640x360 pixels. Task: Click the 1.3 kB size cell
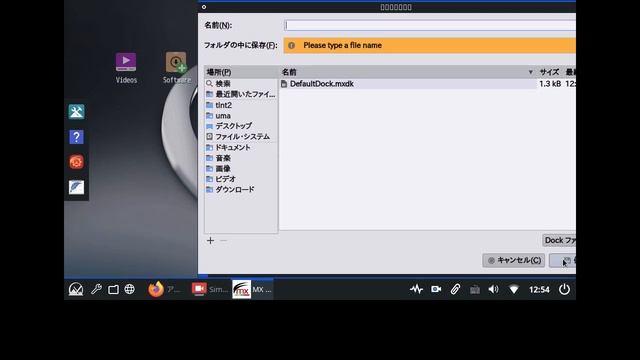(550, 84)
